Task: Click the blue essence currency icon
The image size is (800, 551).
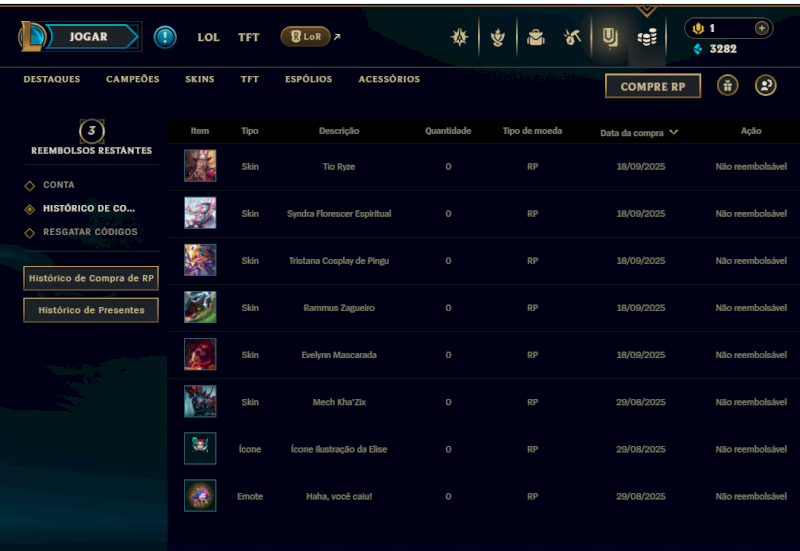Action: [697, 49]
